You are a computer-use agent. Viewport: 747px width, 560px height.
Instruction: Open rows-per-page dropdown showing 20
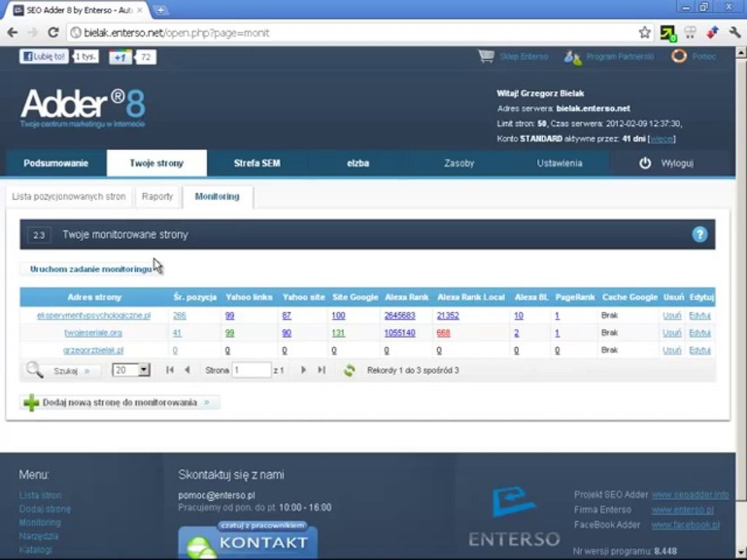(131, 370)
